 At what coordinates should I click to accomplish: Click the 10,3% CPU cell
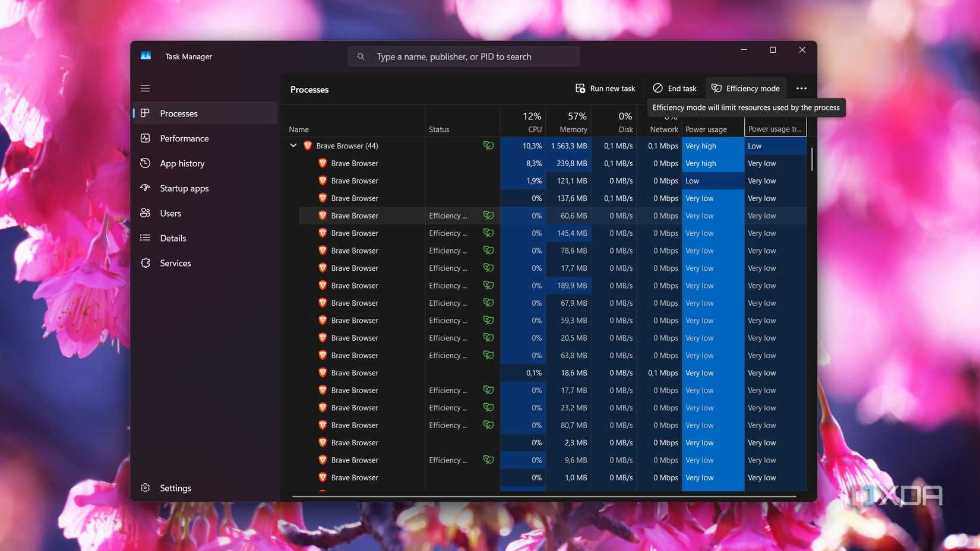(523, 145)
